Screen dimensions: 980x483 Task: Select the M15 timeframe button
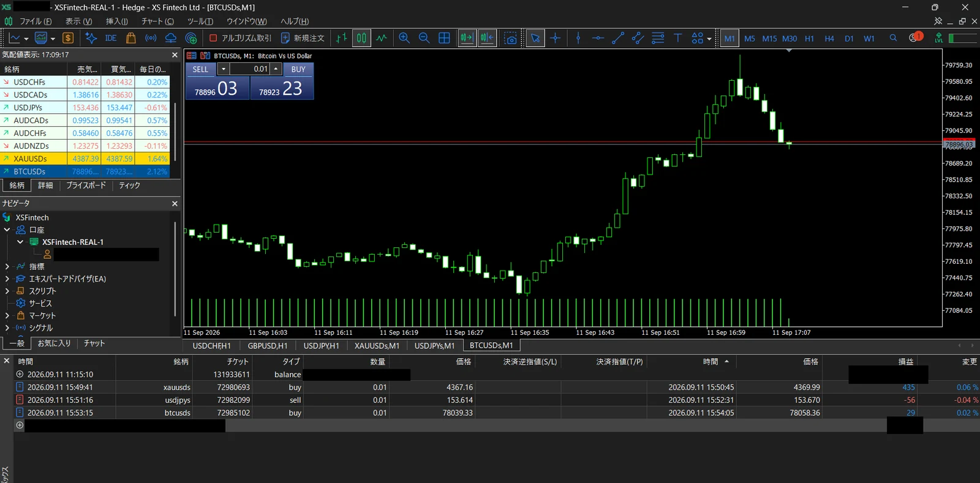(769, 38)
